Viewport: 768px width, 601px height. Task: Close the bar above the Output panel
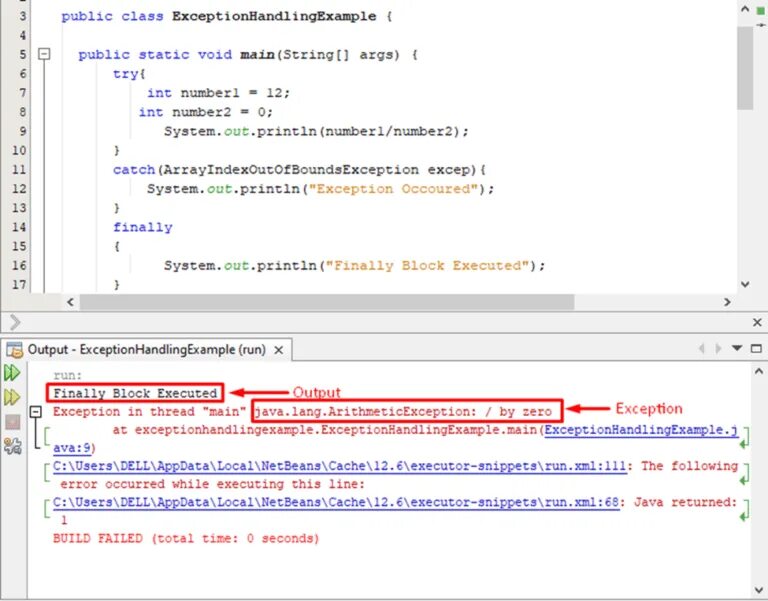tap(757, 322)
